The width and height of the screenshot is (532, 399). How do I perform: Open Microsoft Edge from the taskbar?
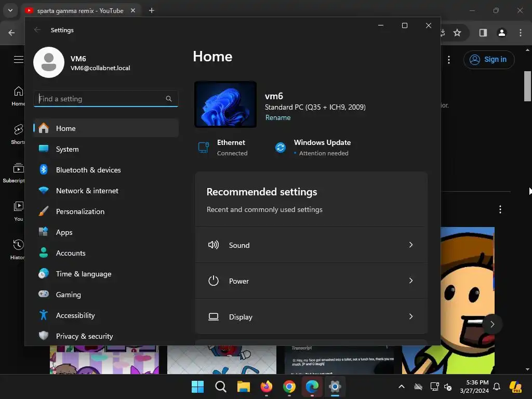pyautogui.click(x=312, y=387)
